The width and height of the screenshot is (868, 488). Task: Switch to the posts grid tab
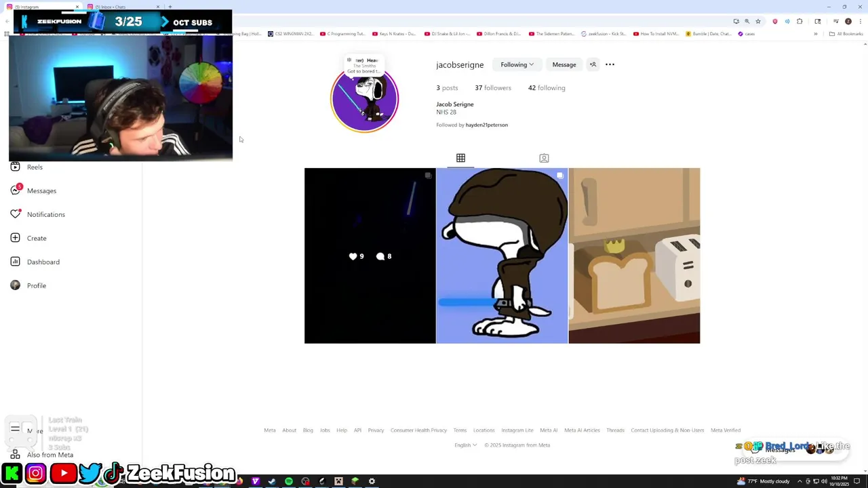click(x=460, y=158)
